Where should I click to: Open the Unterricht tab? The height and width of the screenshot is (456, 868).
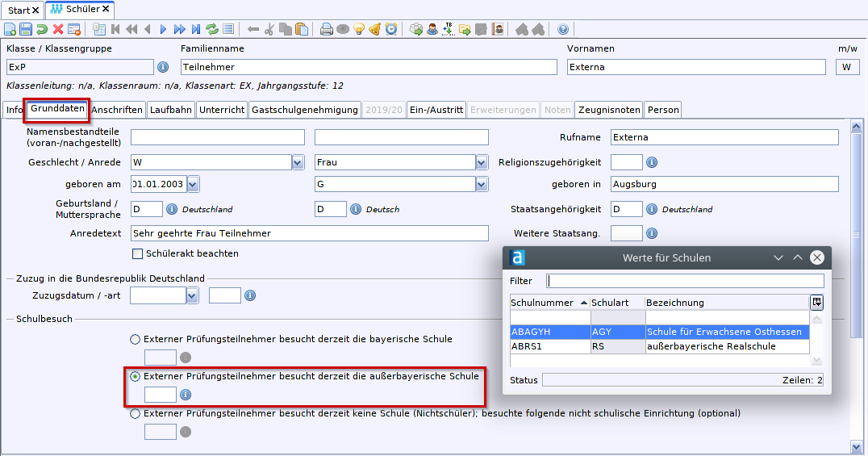point(222,110)
